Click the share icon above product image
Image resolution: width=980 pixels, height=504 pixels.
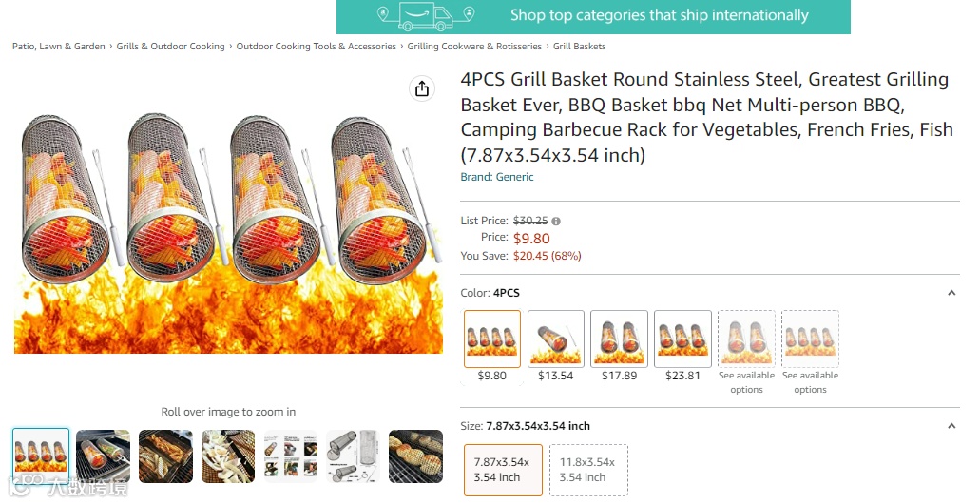point(422,88)
